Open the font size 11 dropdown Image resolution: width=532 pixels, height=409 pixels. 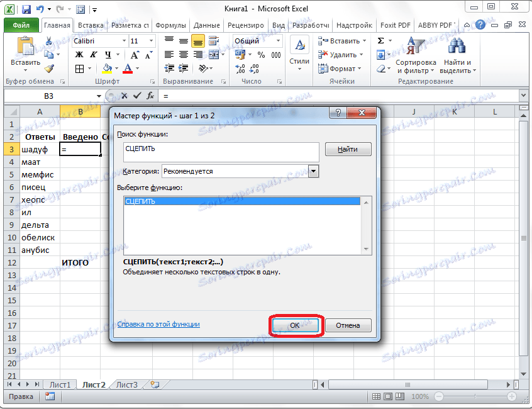(152, 41)
